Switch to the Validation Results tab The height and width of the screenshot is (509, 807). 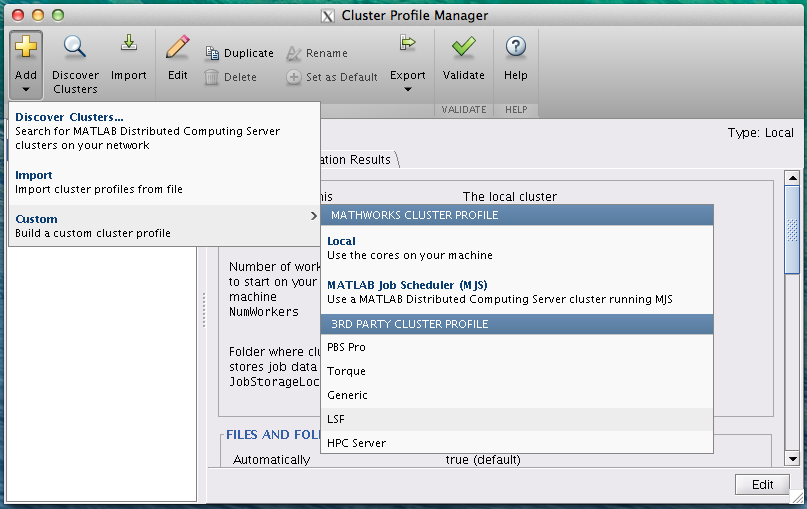(358, 160)
